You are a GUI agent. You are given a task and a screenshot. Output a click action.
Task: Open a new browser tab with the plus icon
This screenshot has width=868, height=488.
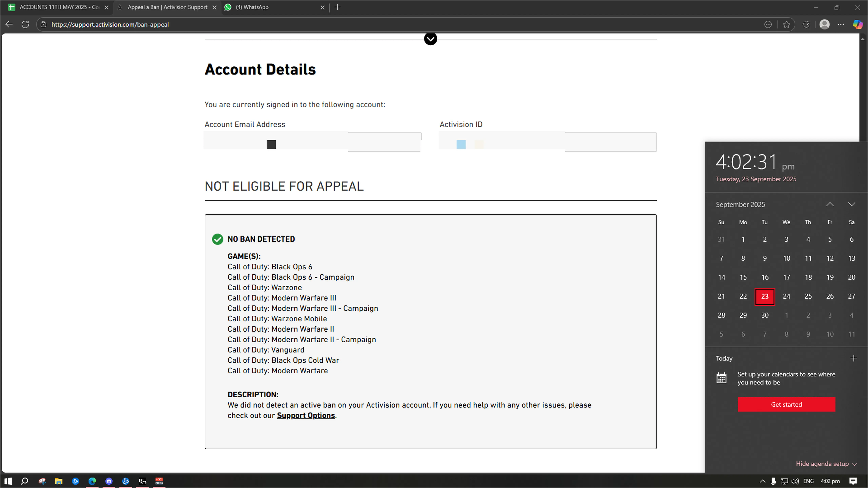(337, 7)
